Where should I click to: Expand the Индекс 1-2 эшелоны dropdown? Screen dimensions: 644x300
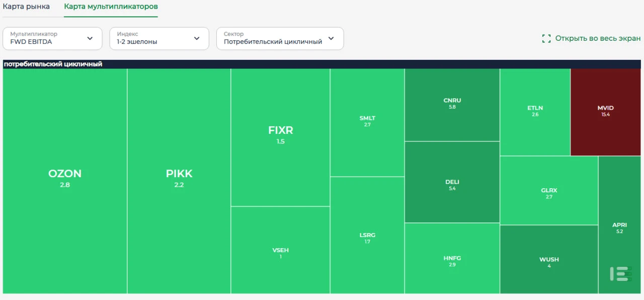[x=159, y=38]
